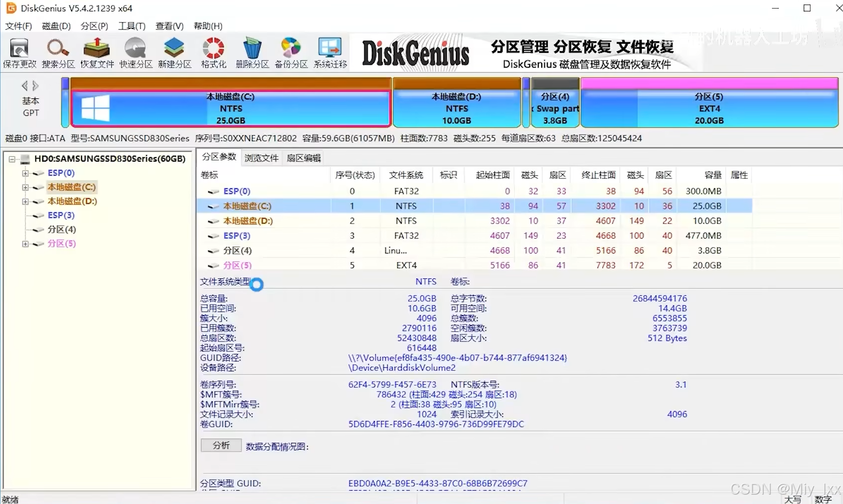
Task: Click the 总字节数 value 26844594176
Action: [660, 299]
